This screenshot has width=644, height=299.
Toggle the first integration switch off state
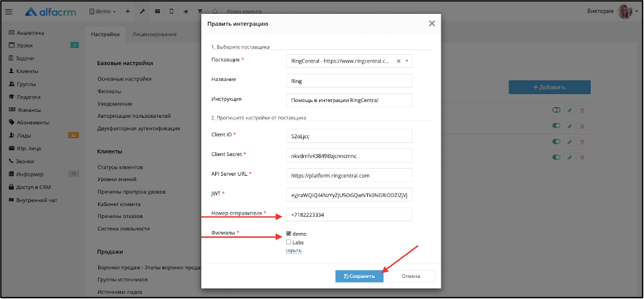click(x=557, y=110)
